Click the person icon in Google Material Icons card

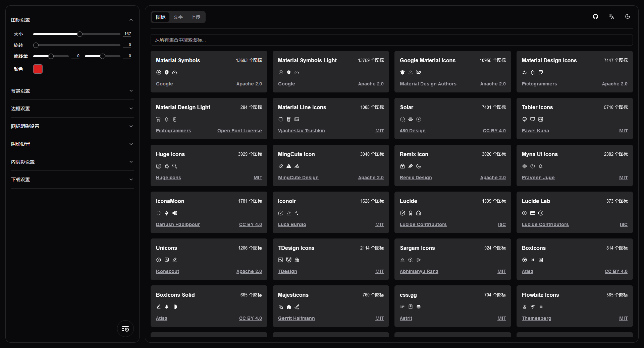[411, 72]
